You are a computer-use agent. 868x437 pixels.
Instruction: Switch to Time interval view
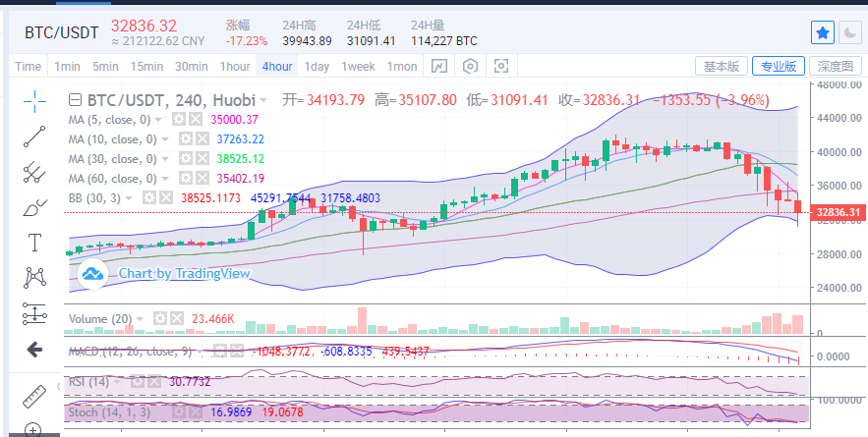(x=29, y=67)
